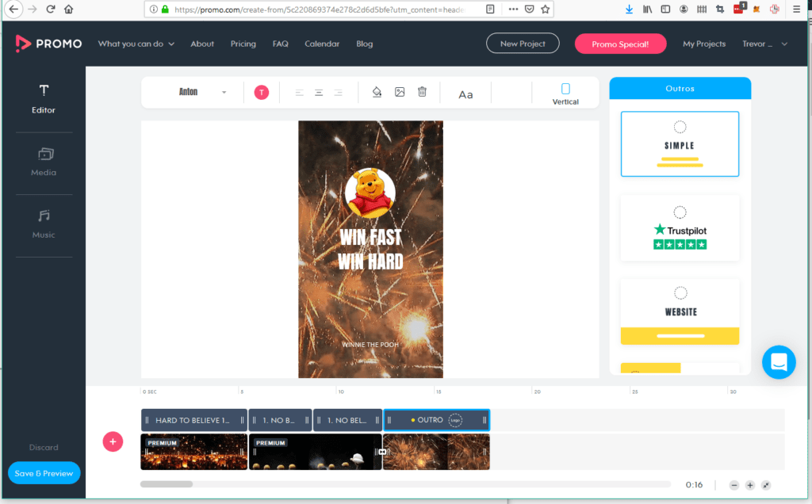Viewport: 812px width, 504px height.
Task: Select WIN FAST WIN HARD text
Action: pyautogui.click(x=371, y=250)
